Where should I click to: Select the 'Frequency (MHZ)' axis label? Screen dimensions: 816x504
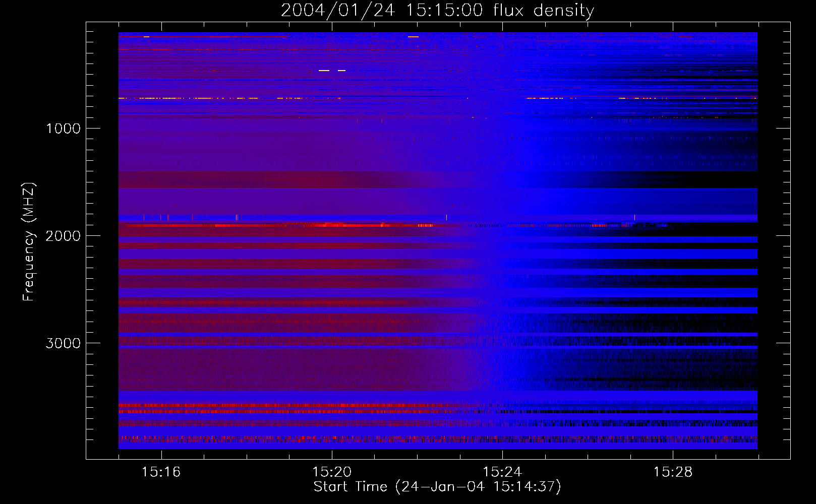(29, 242)
